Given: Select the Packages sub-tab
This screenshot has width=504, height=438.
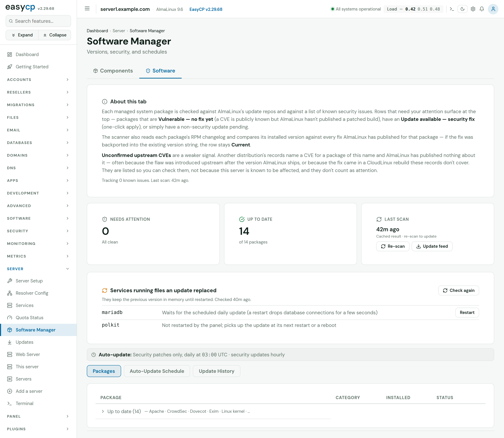Looking at the screenshot, I should (x=104, y=371).
